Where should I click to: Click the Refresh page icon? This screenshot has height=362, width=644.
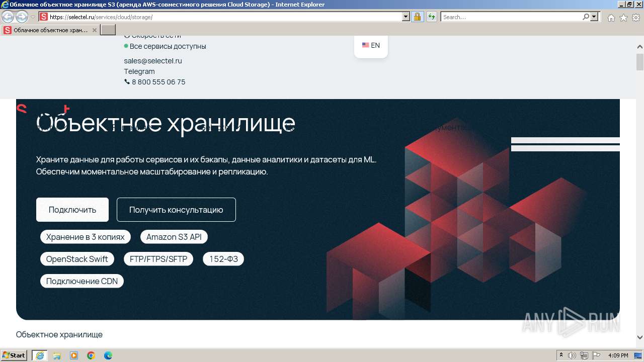coord(431,17)
